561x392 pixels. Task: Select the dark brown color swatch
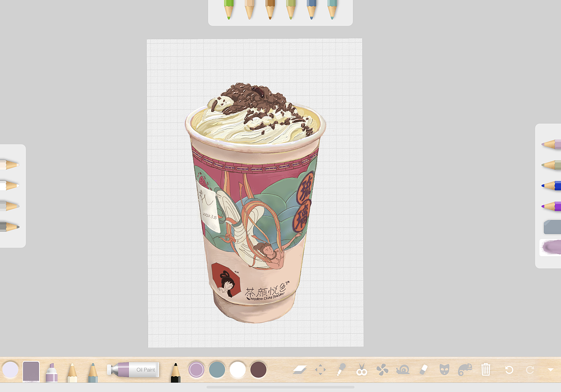coord(259,370)
